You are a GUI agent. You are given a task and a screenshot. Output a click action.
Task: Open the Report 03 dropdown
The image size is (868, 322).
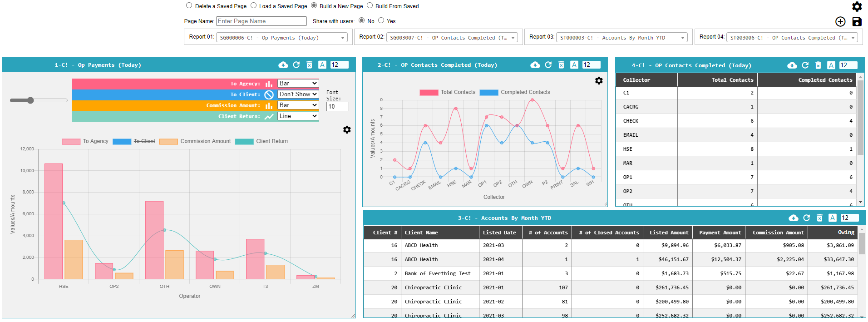pos(622,38)
